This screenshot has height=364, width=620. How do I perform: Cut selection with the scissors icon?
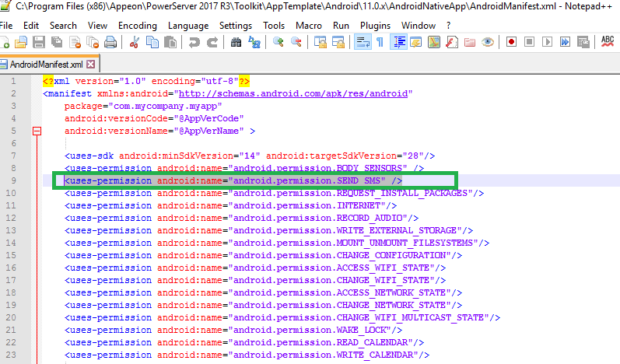pyautogui.click(x=135, y=42)
